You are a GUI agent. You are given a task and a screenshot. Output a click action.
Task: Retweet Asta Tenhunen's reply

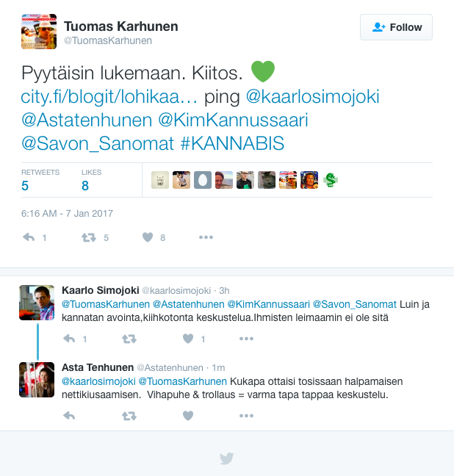point(129,416)
